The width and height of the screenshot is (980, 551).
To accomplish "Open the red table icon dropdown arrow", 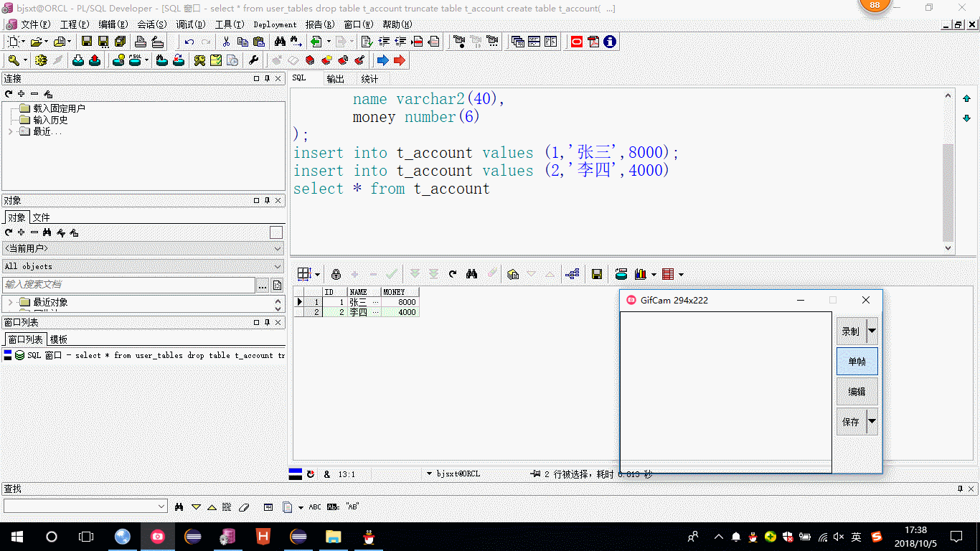I will coord(681,274).
